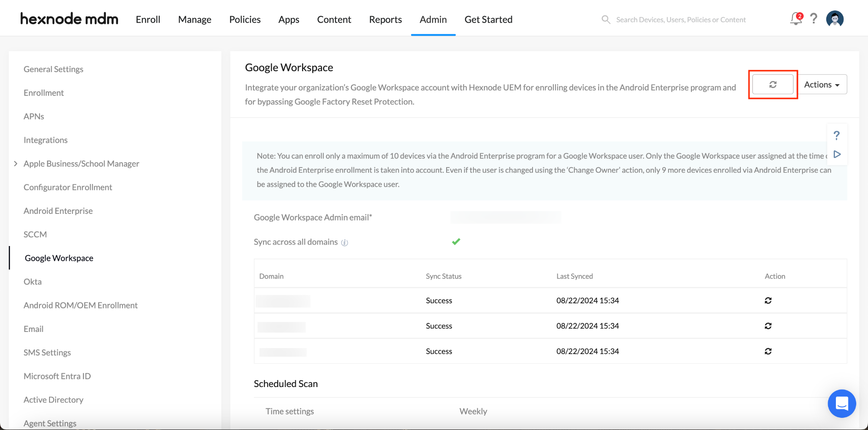Open the help question mark in header
Viewport: 868px width, 430px height.
click(x=814, y=19)
